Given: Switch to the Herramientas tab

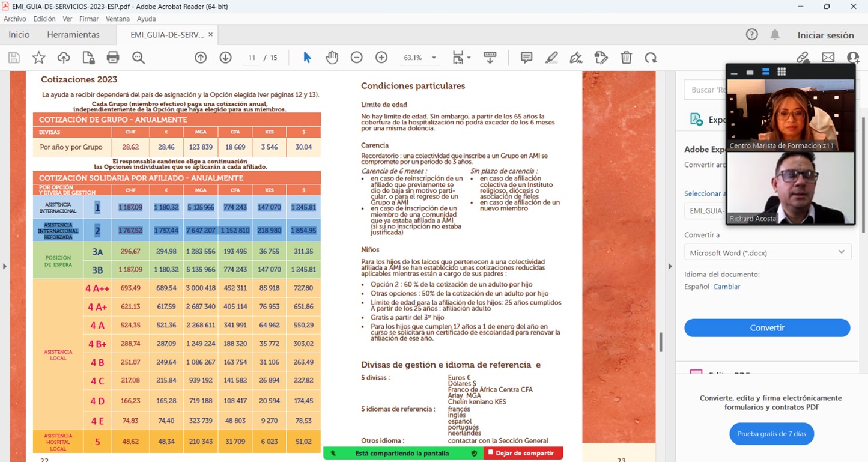Looking at the screenshot, I should pyautogui.click(x=73, y=35).
